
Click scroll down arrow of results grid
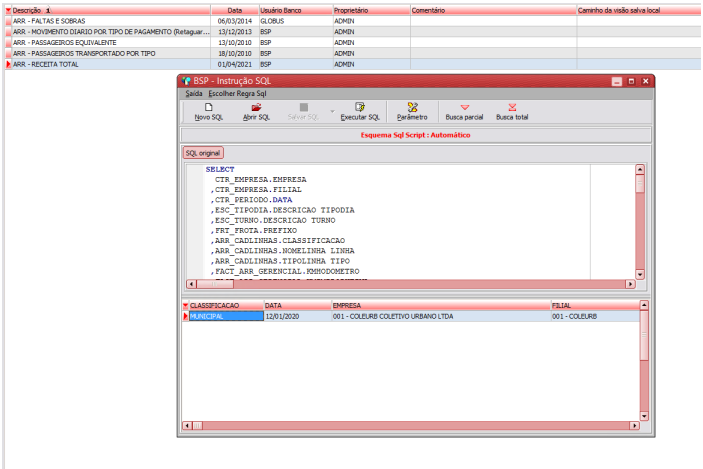644,416
